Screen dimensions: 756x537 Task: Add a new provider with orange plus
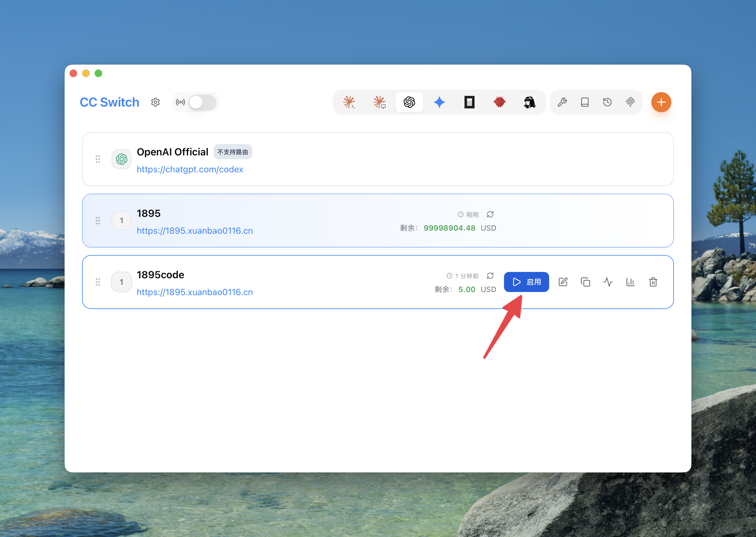pos(661,102)
